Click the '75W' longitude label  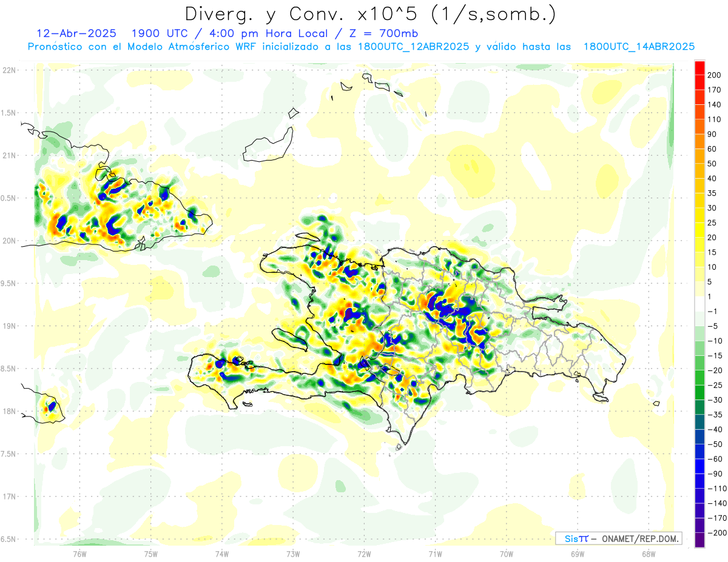coord(151,554)
